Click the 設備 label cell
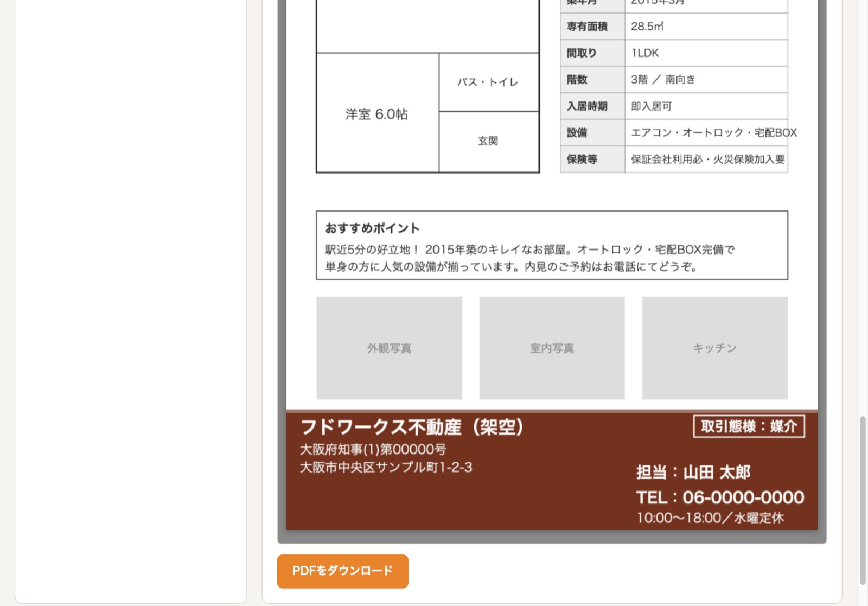 pyautogui.click(x=592, y=133)
